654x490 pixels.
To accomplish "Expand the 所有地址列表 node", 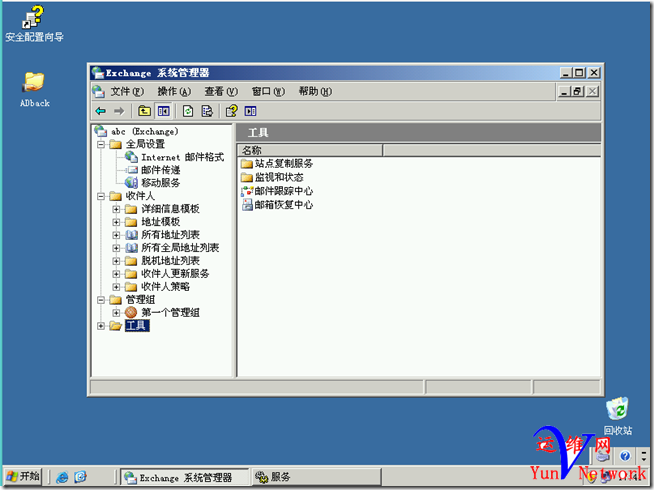I will [x=116, y=235].
